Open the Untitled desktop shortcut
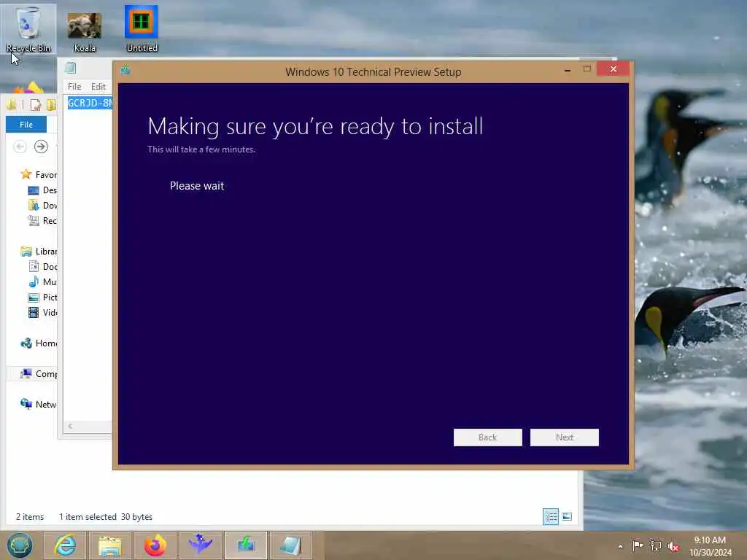The height and width of the screenshot is (560, 747). (142, 28)
